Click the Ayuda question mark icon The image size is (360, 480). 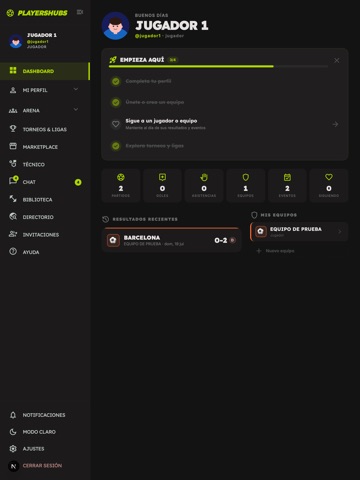tap(13, 252)
